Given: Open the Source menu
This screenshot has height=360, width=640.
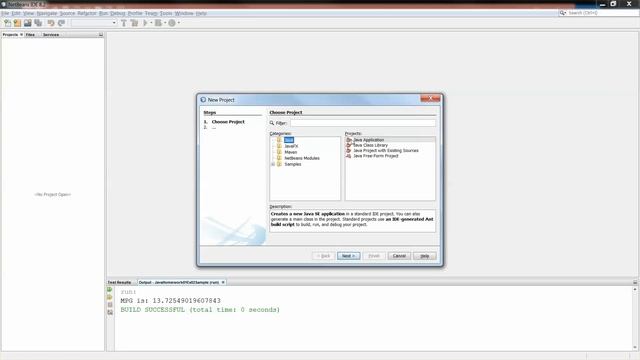Looking at the screenshot, I should coord(67,13).
